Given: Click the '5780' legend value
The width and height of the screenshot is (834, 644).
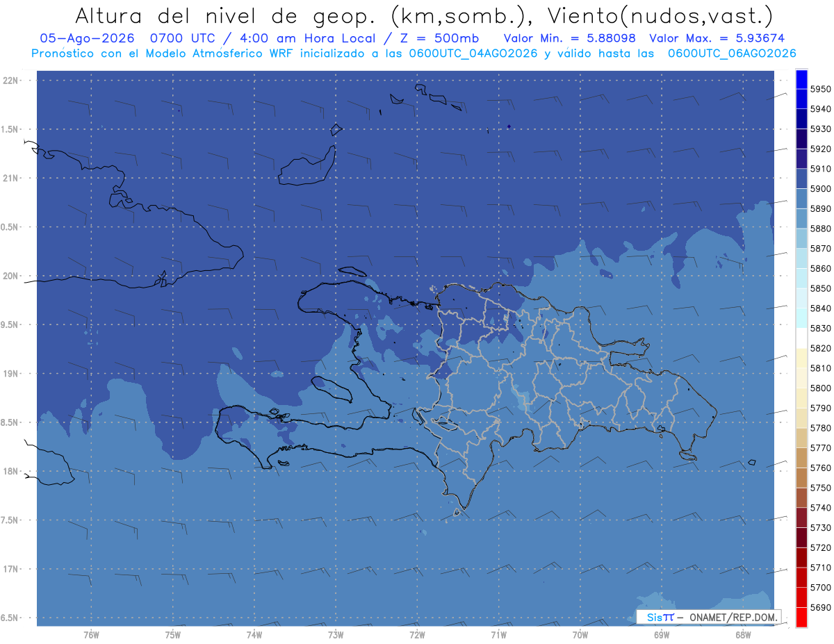Looking at the screenshot, I should pos(821,428).
